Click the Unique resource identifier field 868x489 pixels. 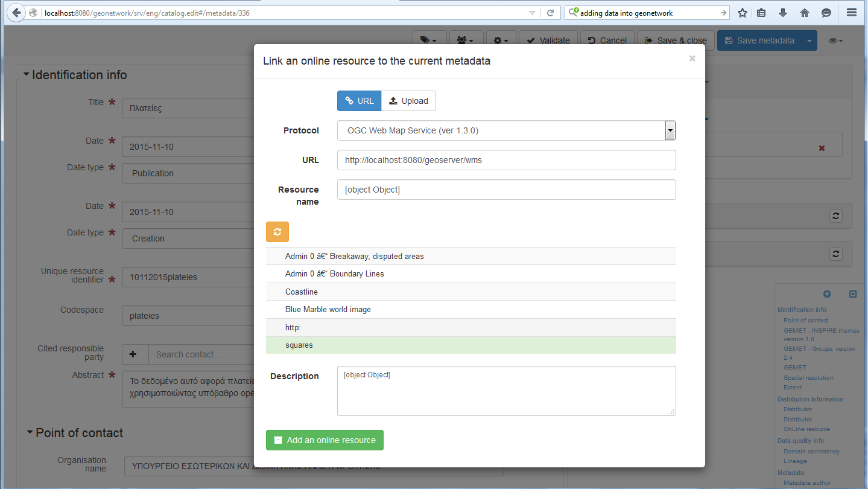pos(188,277)
